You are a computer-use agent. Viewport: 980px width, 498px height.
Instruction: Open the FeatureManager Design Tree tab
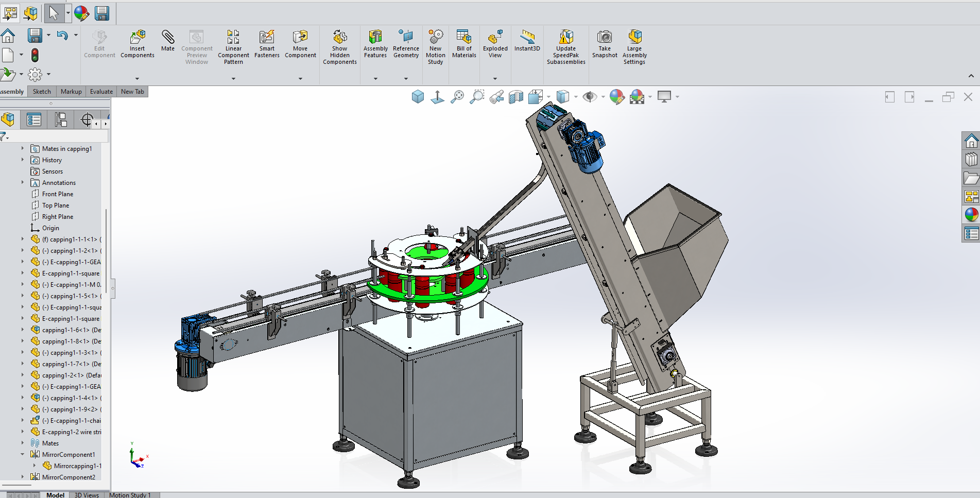[9, 120]
